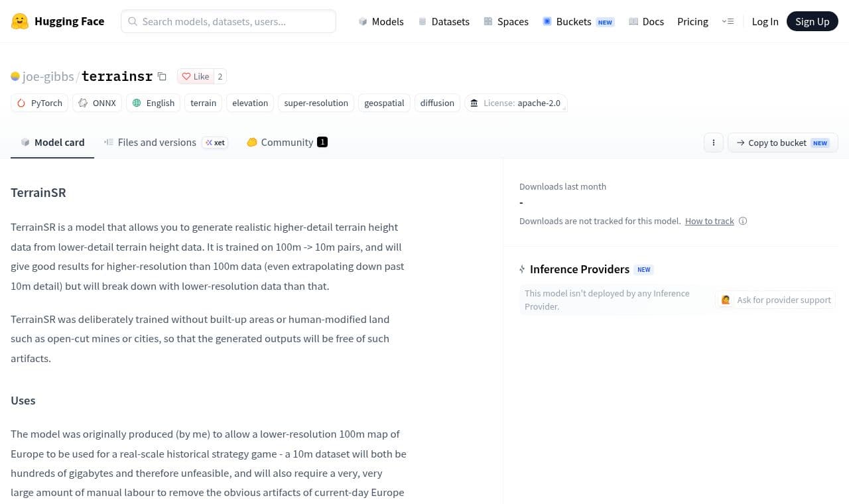Open the like count showing 2
The height and width of the screenshot is (504, 849).
coord(220,76)
